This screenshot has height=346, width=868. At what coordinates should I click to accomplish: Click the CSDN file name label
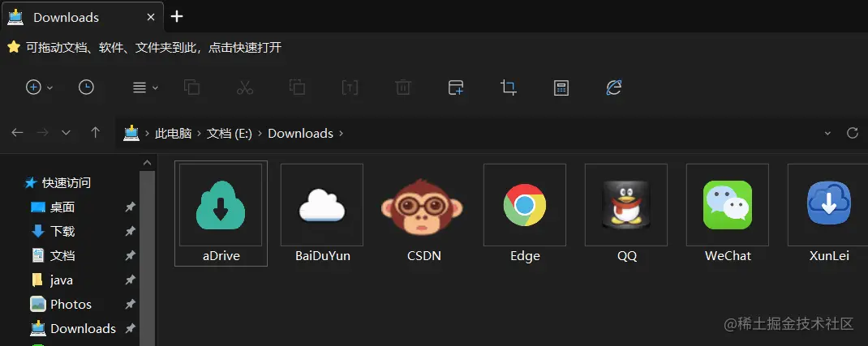424,256
